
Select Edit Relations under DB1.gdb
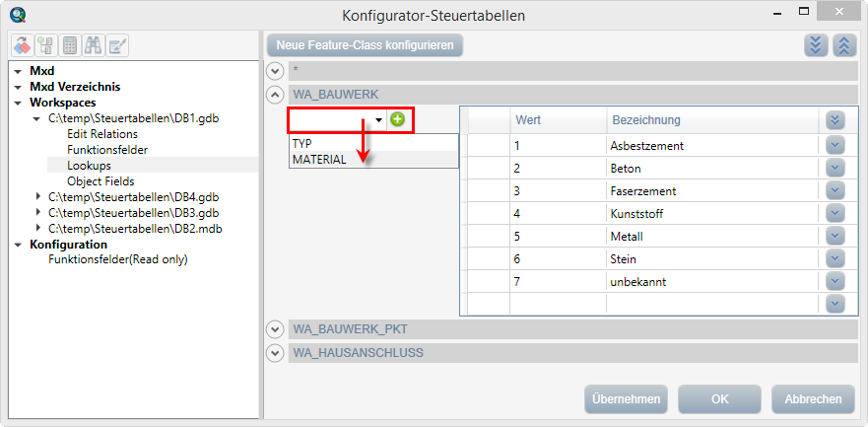102,134
